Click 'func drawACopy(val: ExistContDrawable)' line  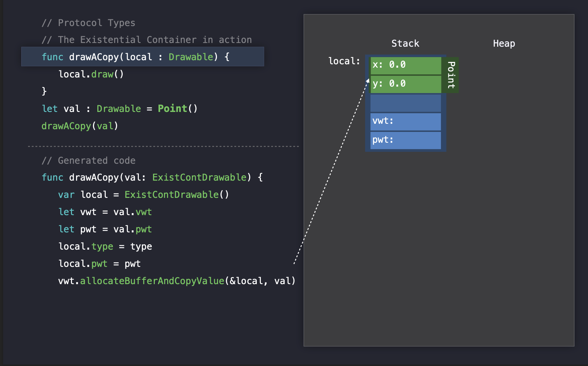click(x=152, y=177)
